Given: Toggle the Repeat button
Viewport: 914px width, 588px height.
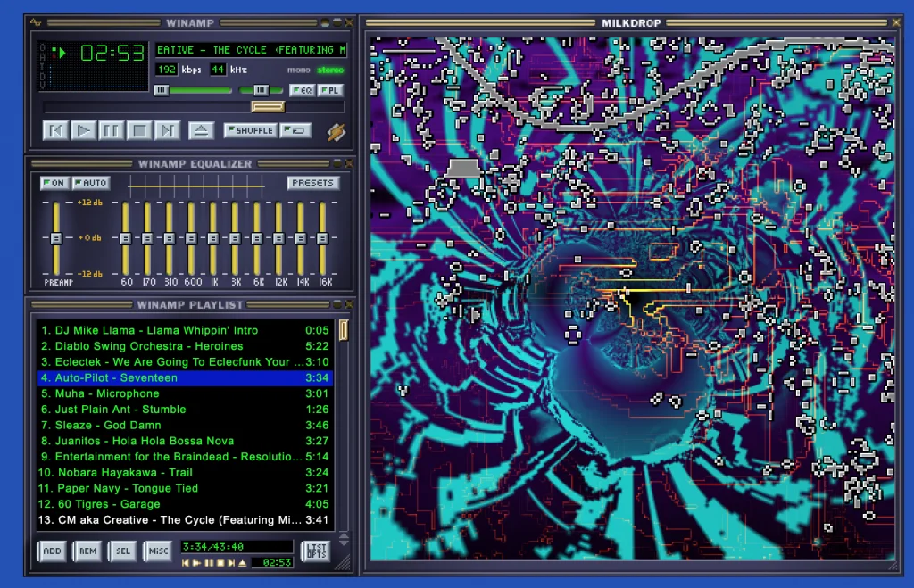Looking at the screenshot, I should pyautogui.click(x=295, y=130).
